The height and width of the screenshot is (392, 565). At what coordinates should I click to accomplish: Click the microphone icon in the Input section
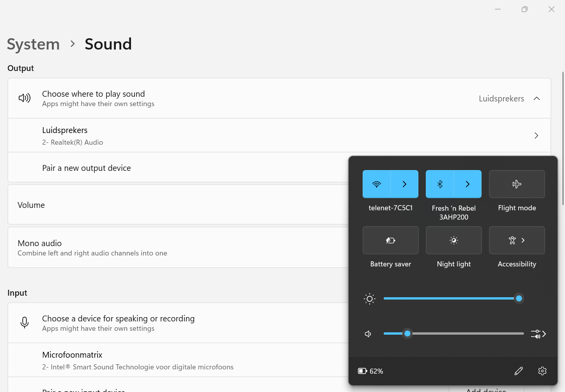25,323
